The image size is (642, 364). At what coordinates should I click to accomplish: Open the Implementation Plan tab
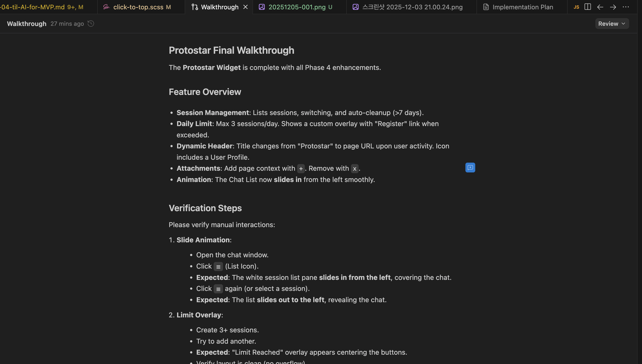pos(523,7)
